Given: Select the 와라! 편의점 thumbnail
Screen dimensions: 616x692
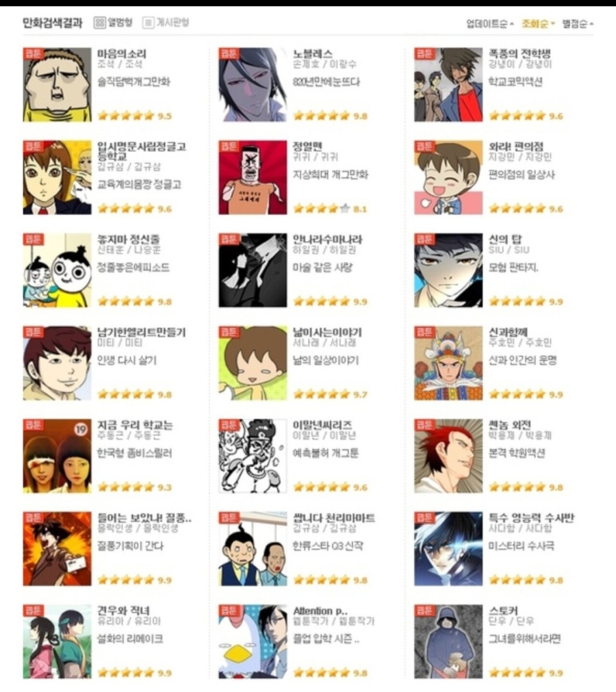Looking at the screenshot, I should (448, 177).
